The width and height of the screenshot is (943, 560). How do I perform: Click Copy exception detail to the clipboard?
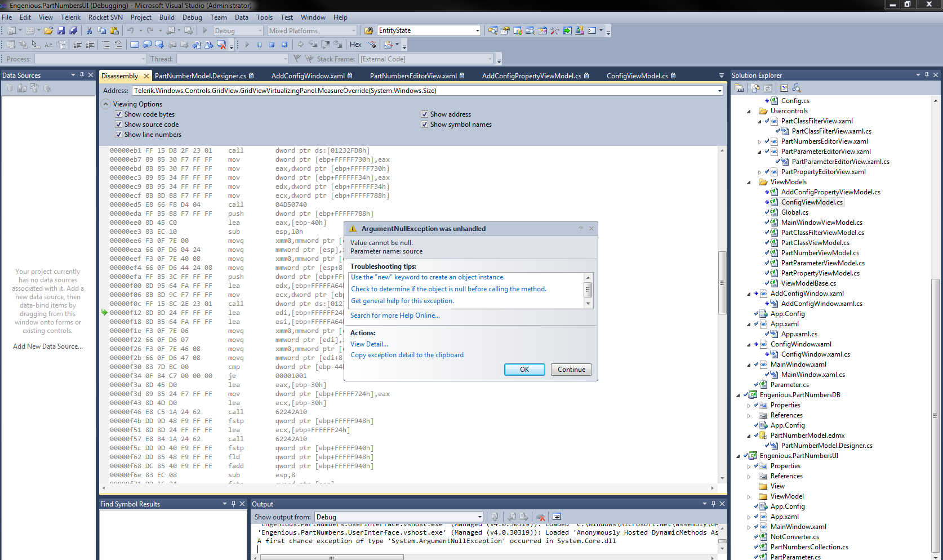click(x=407, y=355)
